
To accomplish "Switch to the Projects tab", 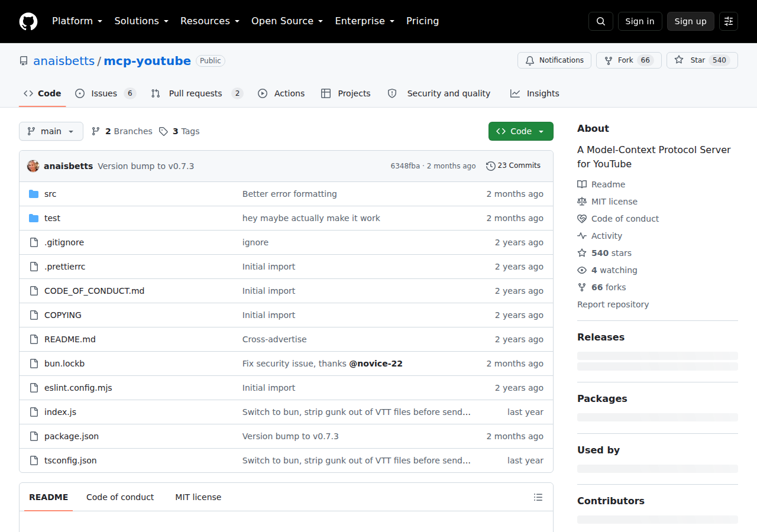I will pyautogui.click(x=346, y=93).
